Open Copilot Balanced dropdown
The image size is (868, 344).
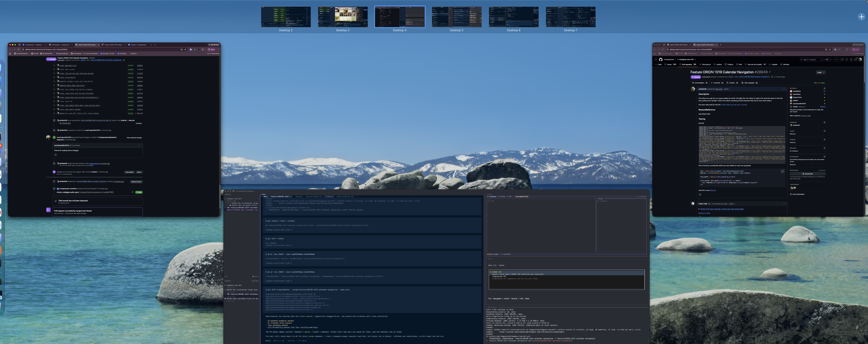pyautogui.click(x=803, y=107)
